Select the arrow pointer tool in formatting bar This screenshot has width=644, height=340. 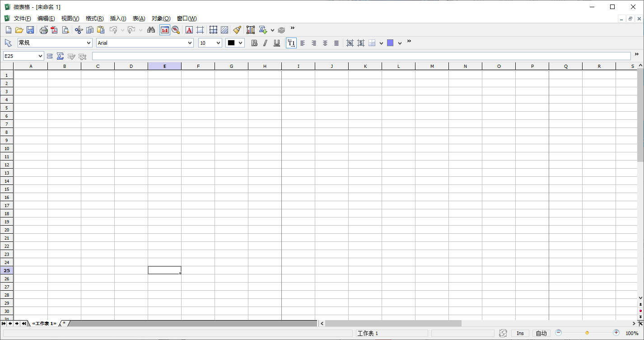click(x=8, y=43)
